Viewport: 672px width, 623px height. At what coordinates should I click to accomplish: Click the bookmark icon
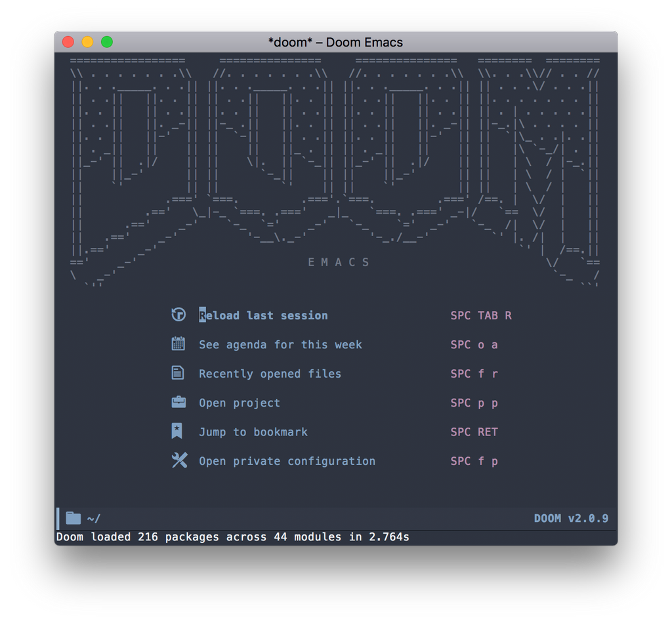177,431
